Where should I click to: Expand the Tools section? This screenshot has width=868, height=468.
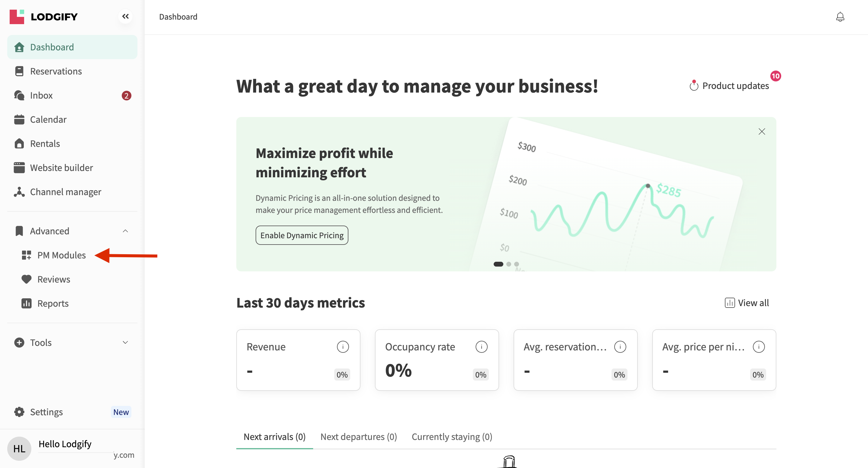[125, 343]
